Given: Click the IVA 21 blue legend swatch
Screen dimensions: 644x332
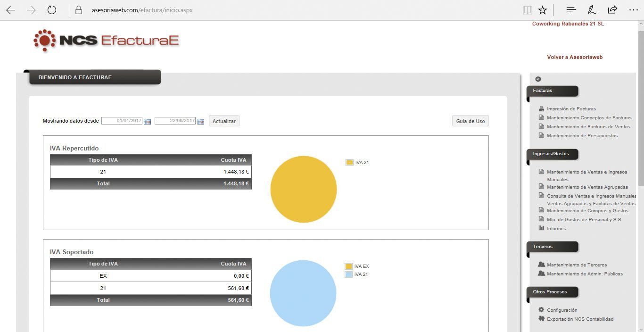Looking at the screenshot, I should pyautogui.click(x=348, y=274).
